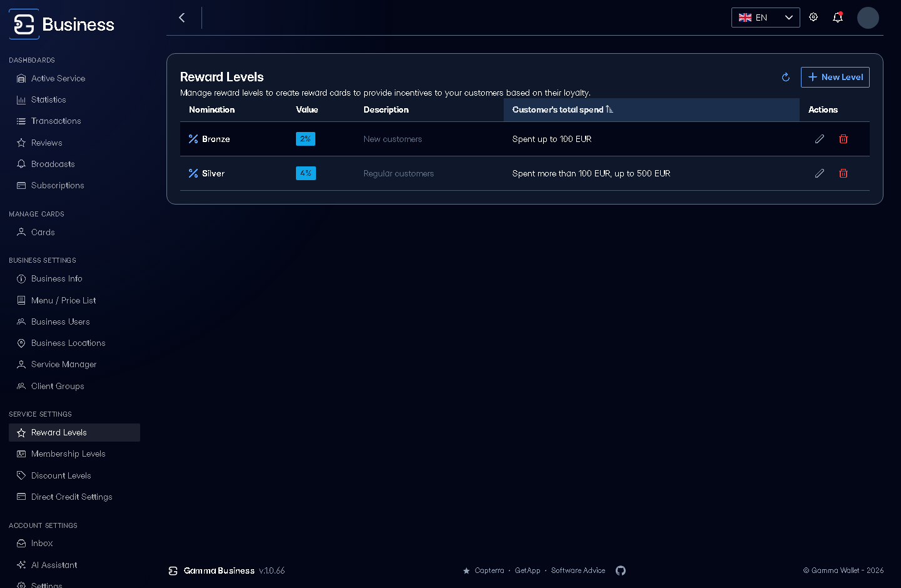This screenshot has height=588, width=901.
Task: Follow the GetApp footer link
Action: 527,570
